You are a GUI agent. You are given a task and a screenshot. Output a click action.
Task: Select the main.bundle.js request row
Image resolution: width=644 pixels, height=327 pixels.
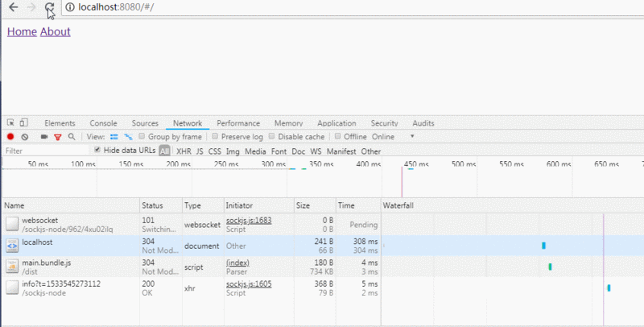click(x=323, y=267)
